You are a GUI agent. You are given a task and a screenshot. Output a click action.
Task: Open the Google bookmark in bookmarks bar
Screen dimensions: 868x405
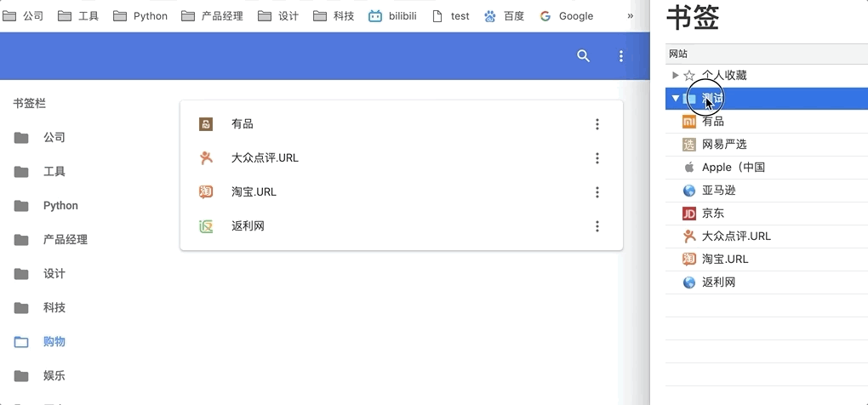566,16
